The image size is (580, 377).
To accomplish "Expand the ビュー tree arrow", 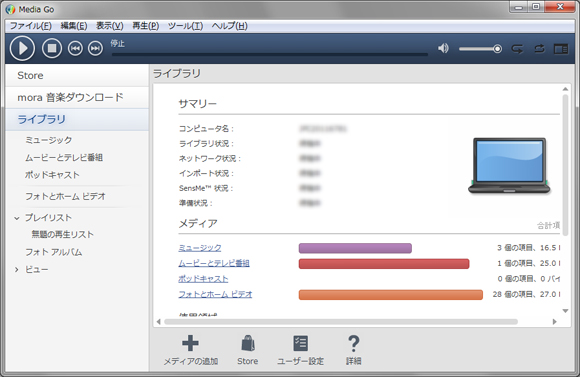I will 17,270.
